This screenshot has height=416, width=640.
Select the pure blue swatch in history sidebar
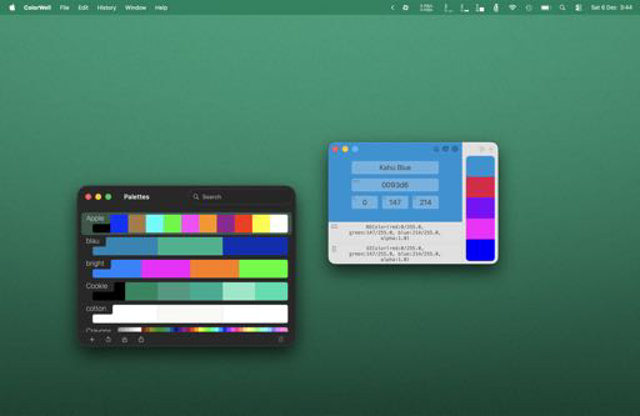(x=480, y=250)
